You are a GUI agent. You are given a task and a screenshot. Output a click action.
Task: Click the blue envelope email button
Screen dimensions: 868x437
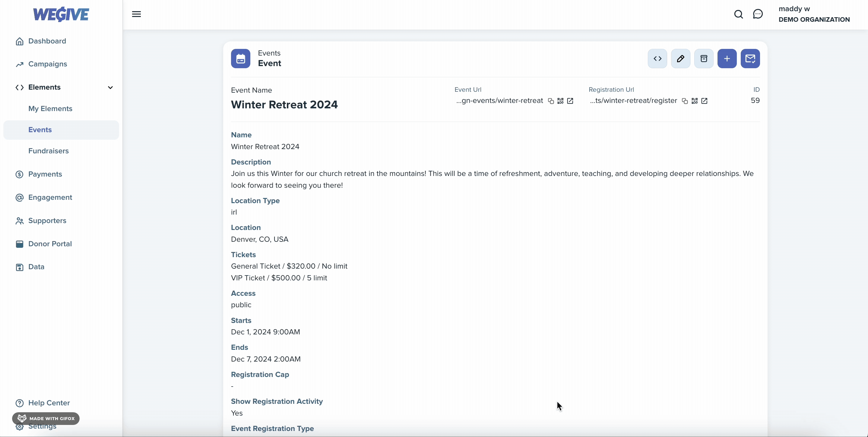coord(750,59)
